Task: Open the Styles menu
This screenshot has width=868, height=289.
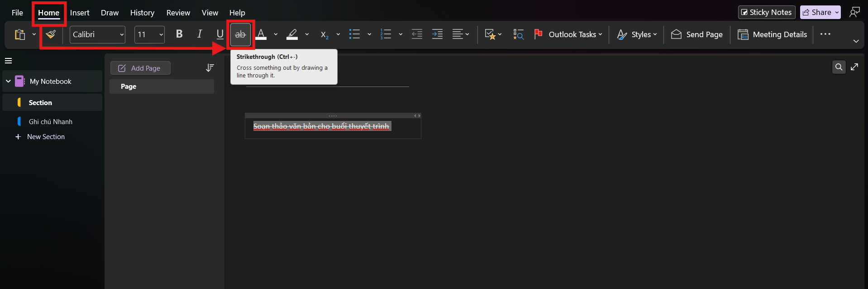Action: click(x=637, y=34)
